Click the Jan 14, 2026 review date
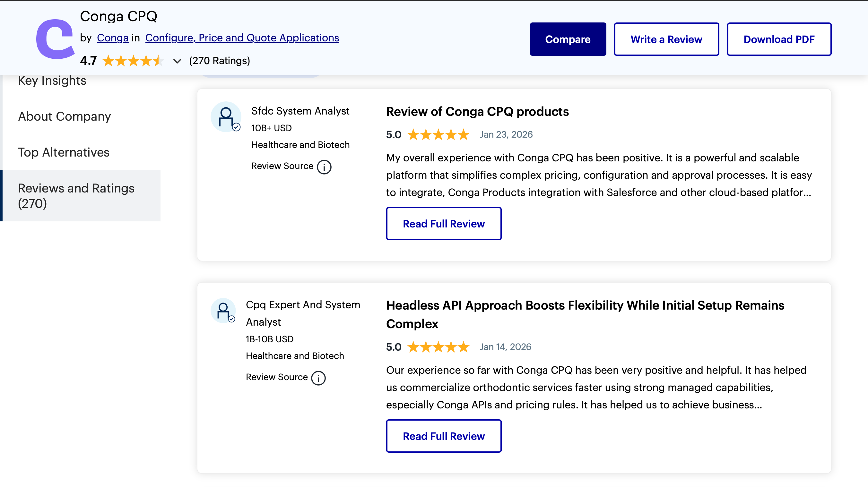868x487 pixels. pos(506,347)
